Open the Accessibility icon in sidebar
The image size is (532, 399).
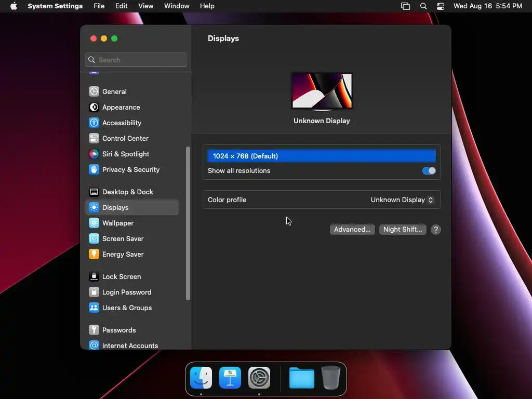click(x=94, y=123)
